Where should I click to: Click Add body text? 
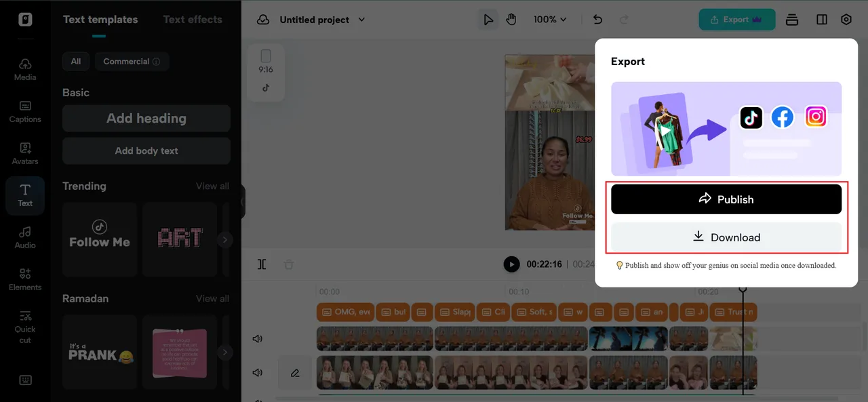146,151
